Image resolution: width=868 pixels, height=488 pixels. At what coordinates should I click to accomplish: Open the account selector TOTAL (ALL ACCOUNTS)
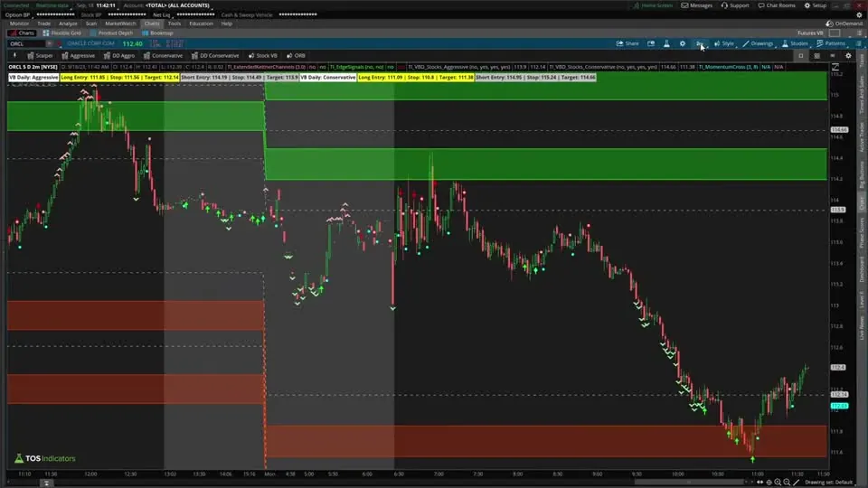[177, 5]
